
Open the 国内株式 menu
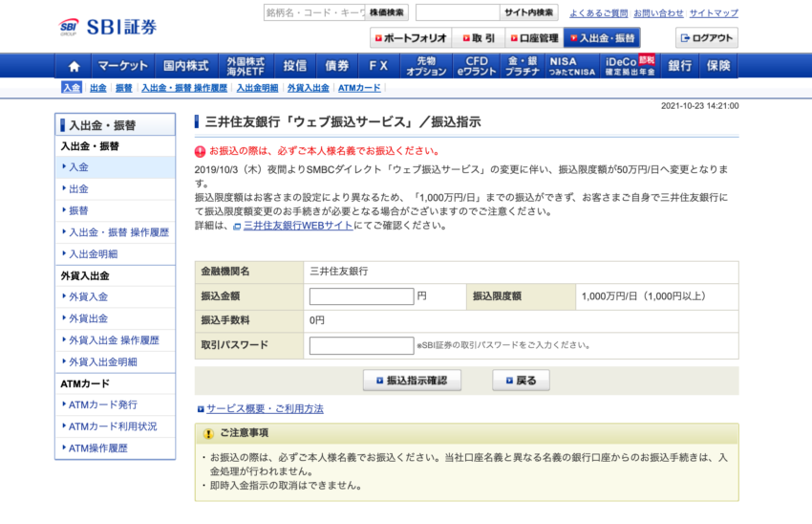186,66
